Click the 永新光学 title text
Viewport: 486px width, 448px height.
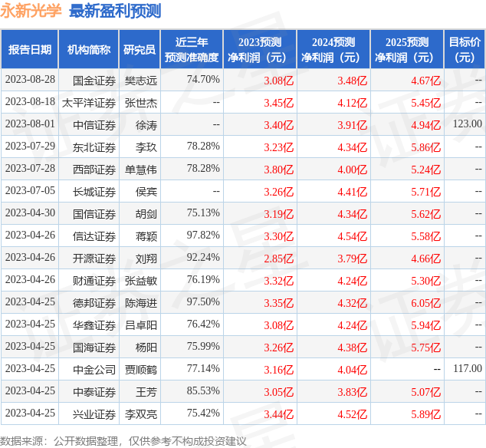pos(31,11)
